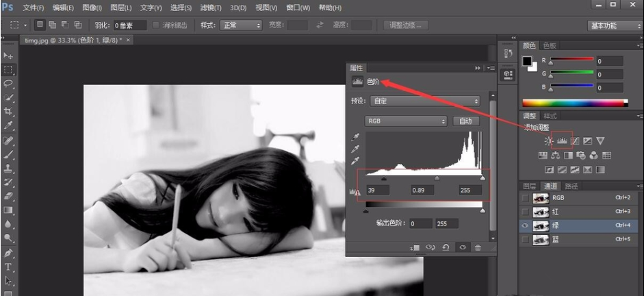Switch to the 图层 (Layers) tab

(x=529, y=186)
